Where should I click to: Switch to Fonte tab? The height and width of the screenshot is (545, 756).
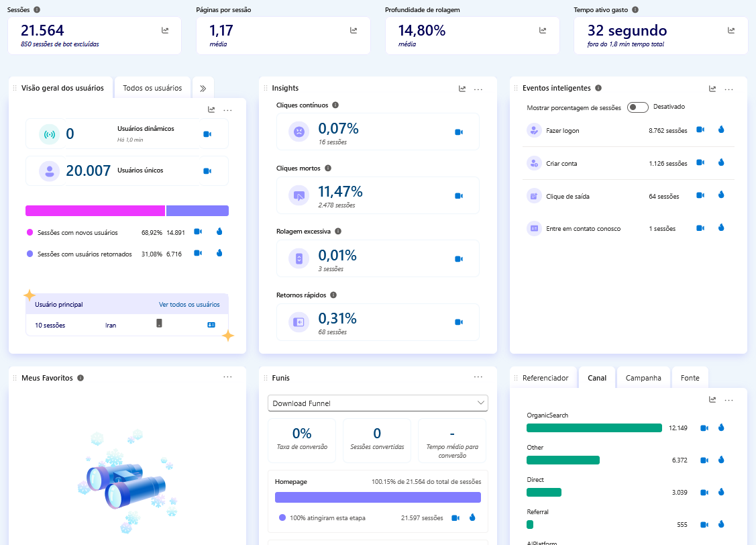[x=690, y=378]
